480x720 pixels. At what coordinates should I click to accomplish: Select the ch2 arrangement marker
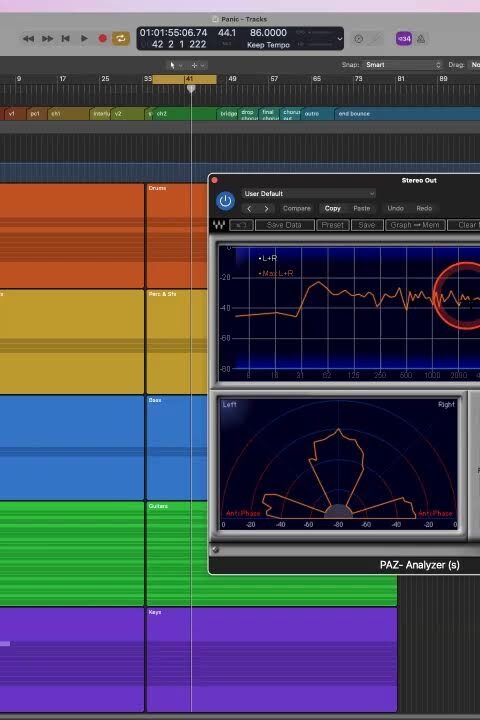pos(185,113)
